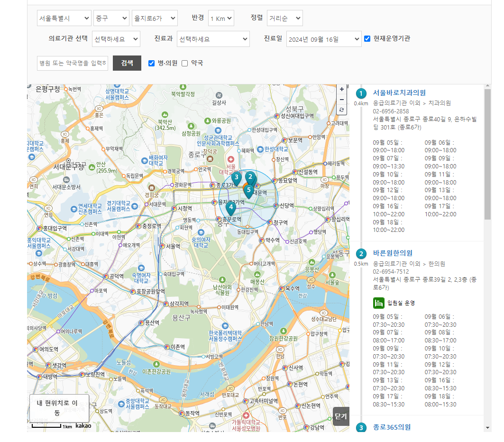Click the 시청역 station icon on map
The height and width of the screenshot is (442, 504).
[x=174, y=209]
